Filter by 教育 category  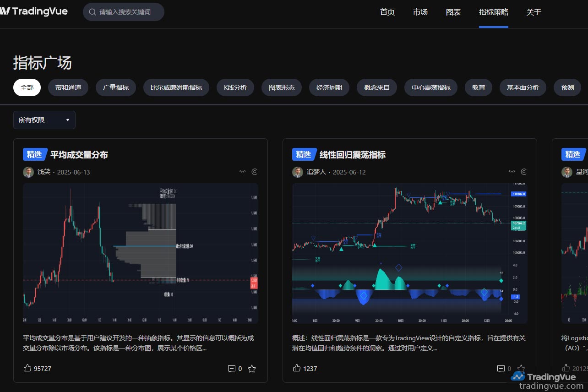(x=479, y=87)
